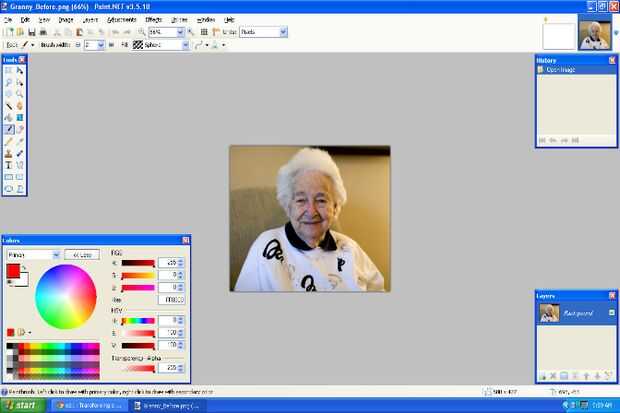Toggle the rulers icon
Screen dimensions: 620x413
tap(216, 32)
